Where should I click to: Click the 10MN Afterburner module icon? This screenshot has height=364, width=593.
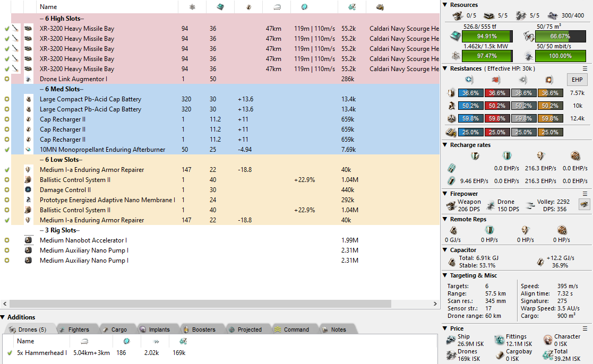[28, 150]
